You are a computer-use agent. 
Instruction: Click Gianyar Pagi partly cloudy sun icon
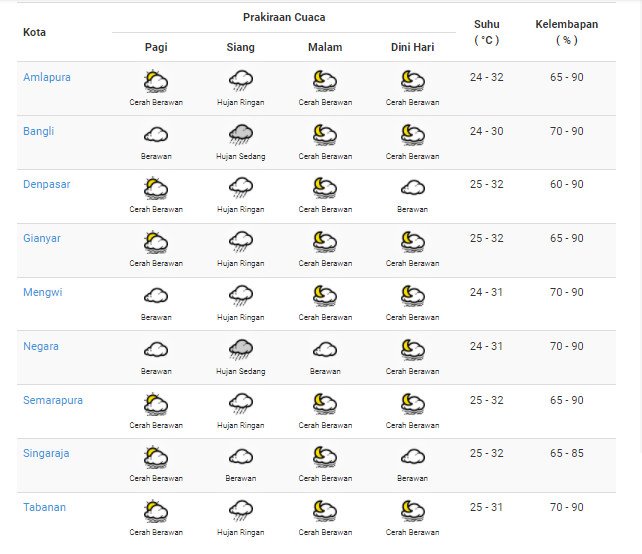coord(156,242)
